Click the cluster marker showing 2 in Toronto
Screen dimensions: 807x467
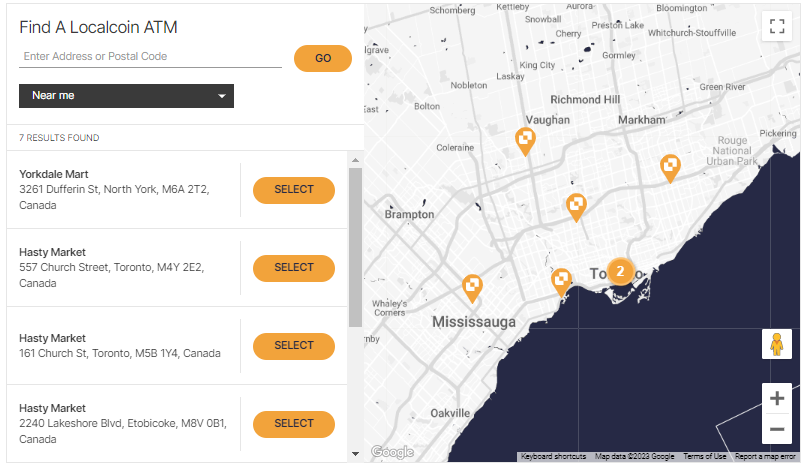620,271
